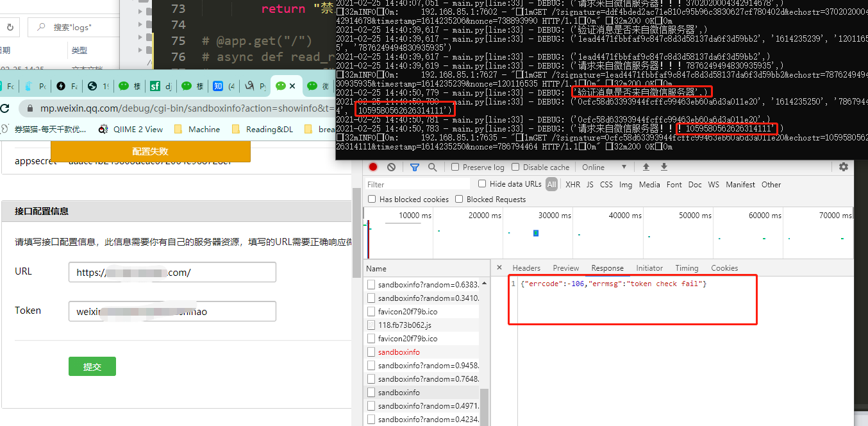Click the search requests magnifier icon
Viewport: 868px width, 426px height.
431,166
